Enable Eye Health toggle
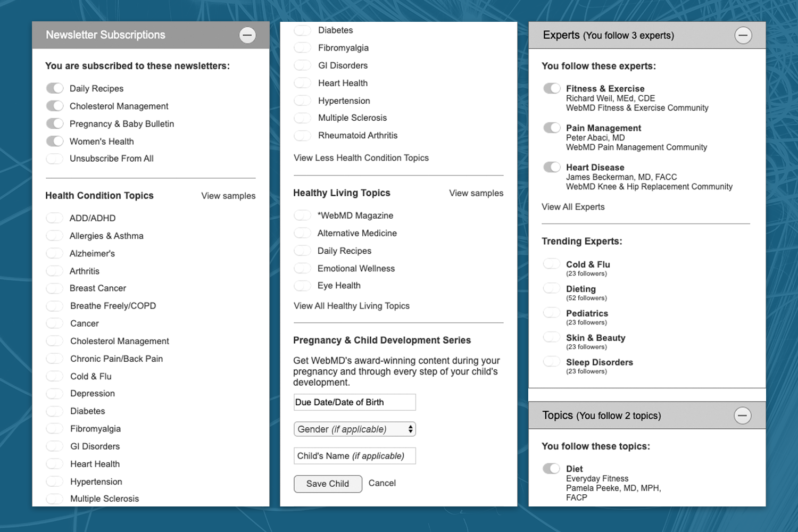Viewport: 798px width, 532px height. pyautogui.click(x=303, y=286)
